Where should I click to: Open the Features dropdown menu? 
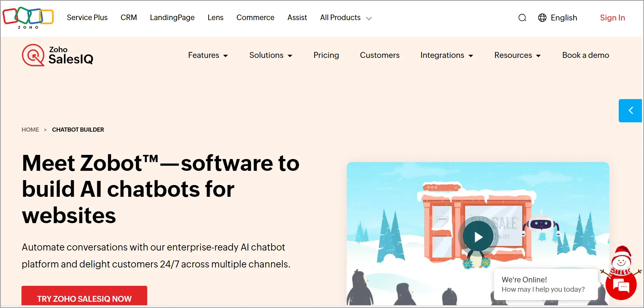[208, 55]
